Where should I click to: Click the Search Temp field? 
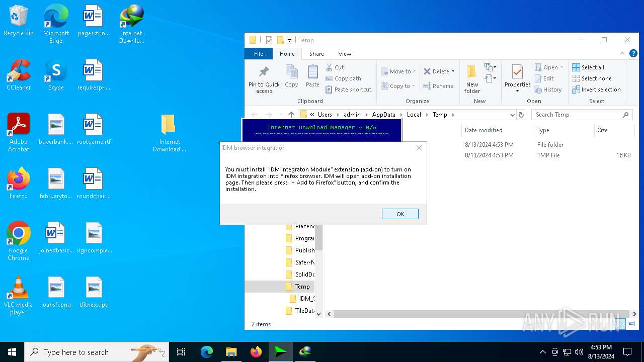(x=582, y=115)
